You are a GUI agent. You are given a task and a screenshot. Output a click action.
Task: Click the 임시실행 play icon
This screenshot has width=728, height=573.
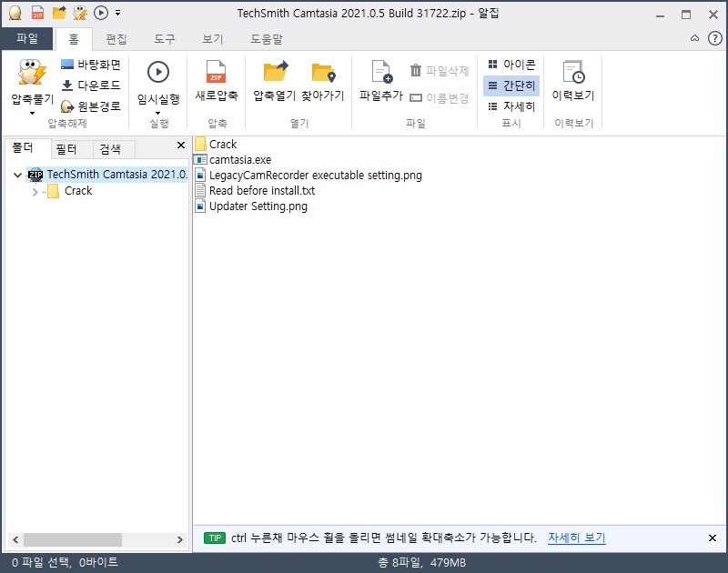(158, 72)
